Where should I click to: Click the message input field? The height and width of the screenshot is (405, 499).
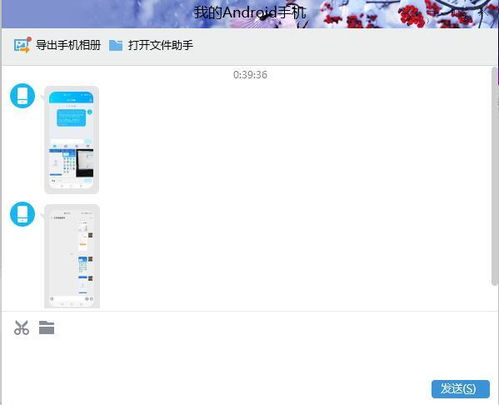click(x=249, y=358)
